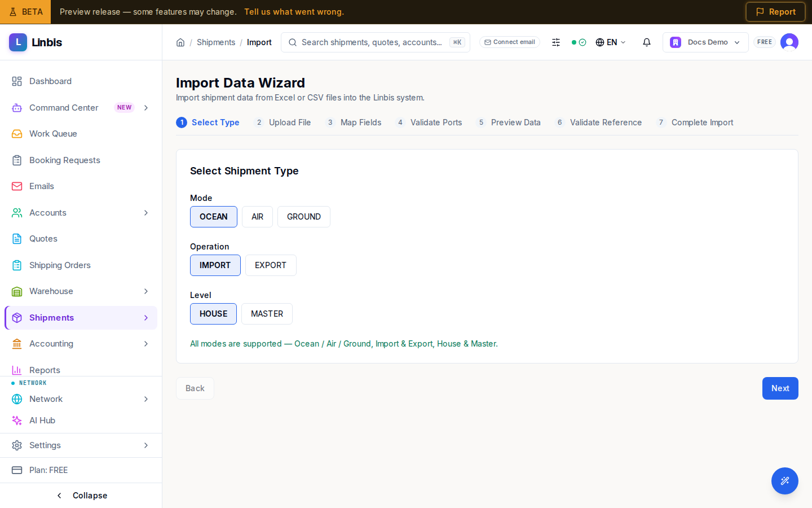Choose EXPORT operation
Screen dimensions: 812x508
271,265
